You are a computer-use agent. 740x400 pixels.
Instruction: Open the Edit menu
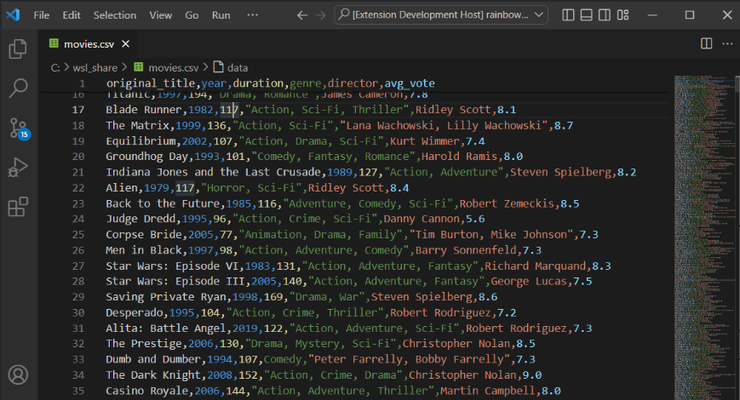click(x=71, y=15)
